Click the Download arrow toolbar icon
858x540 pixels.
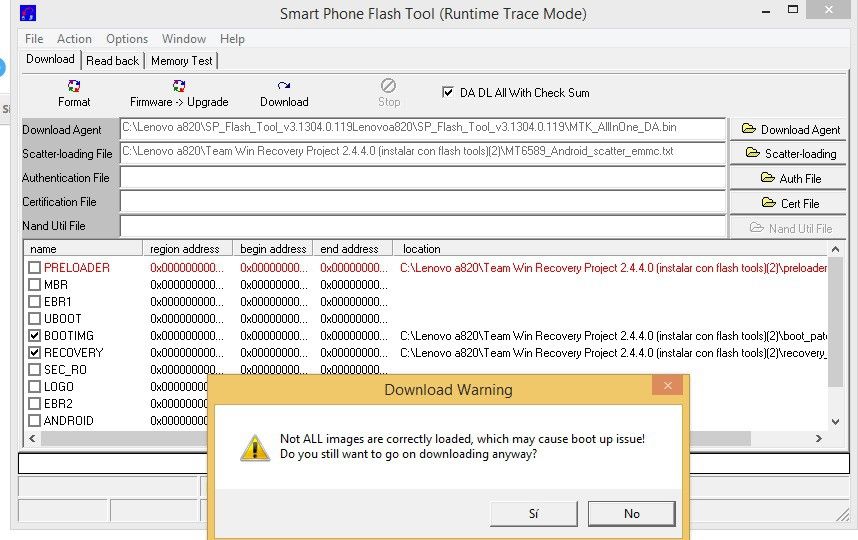(x=283, y=85)
